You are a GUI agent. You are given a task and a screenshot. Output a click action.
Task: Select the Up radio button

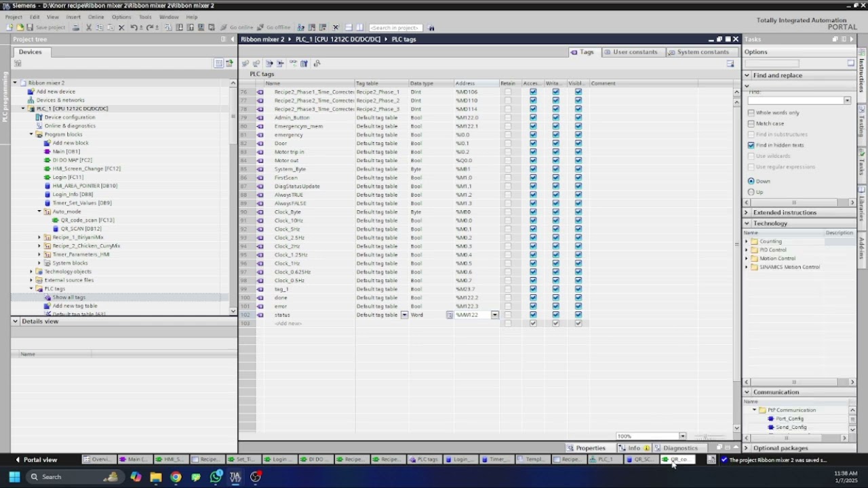click(x=751, y=192)
